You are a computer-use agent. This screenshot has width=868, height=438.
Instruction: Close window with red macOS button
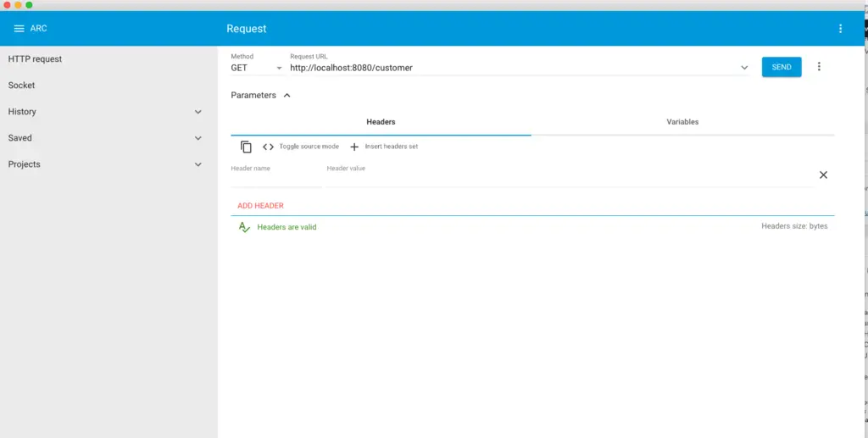point(7,5)
